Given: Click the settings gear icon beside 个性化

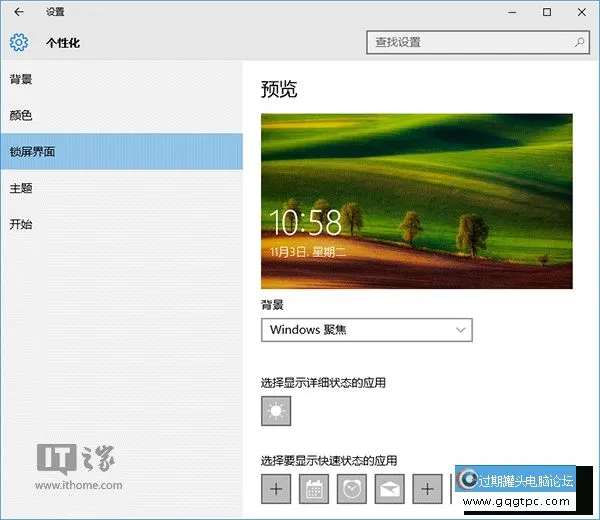Looking at the screenshot, I should pyautogui.click(x=18, y=43).
